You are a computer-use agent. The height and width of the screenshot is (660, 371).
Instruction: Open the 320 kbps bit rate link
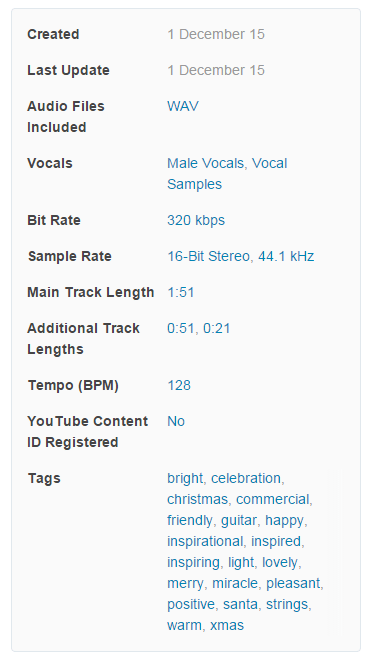pos(196,220)
